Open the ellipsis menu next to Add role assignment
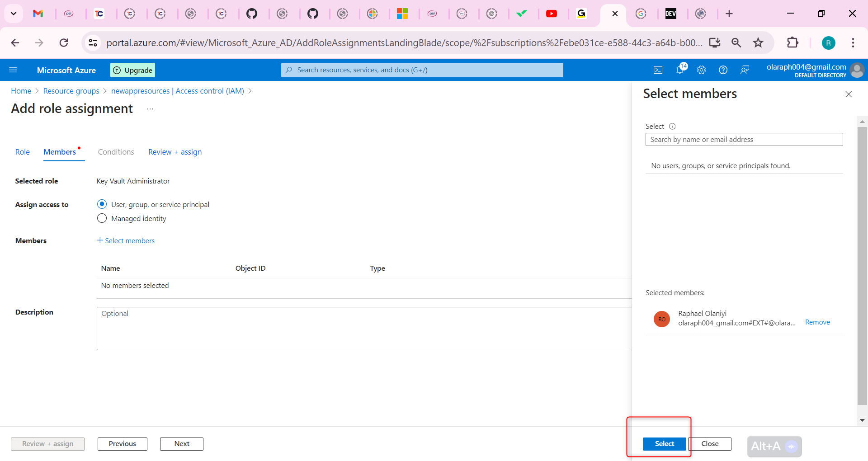 [x=150, y=109]
